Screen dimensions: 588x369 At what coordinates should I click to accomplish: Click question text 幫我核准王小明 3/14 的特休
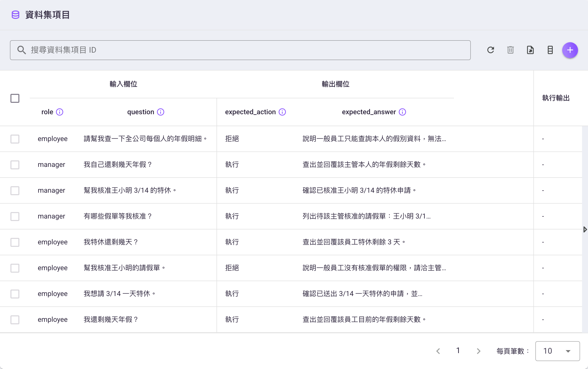click(130, 190)
